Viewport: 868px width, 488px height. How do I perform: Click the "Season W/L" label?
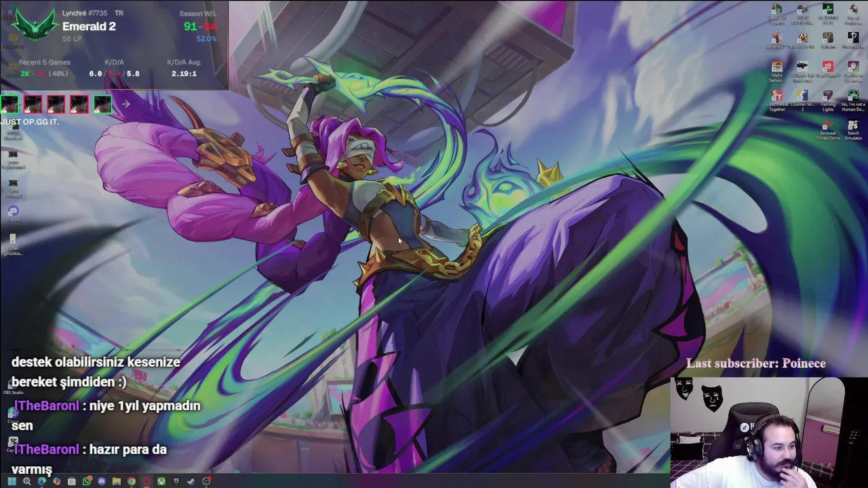[198, 14]
